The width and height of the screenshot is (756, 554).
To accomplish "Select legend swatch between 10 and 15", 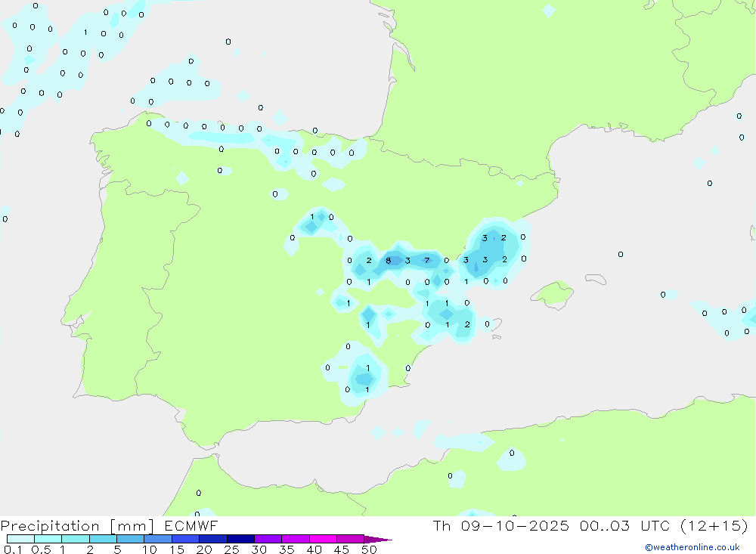I will click(x=158, y=539).
